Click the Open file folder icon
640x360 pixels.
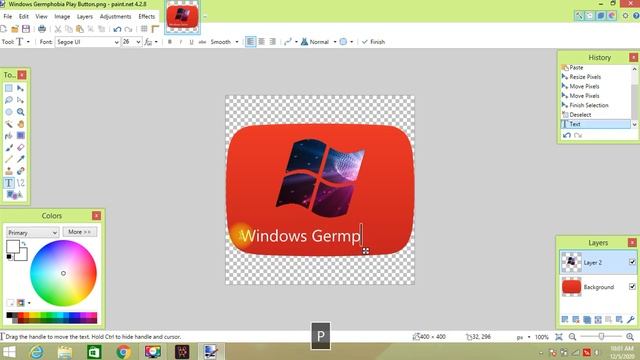[15, 29]
